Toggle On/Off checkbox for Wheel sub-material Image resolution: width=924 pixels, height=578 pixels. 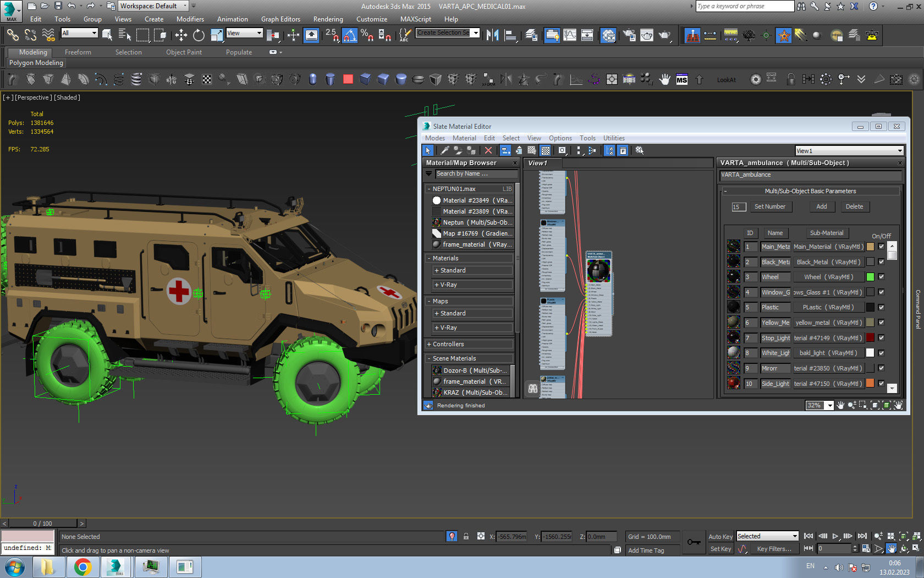click(x=881, y=277)
